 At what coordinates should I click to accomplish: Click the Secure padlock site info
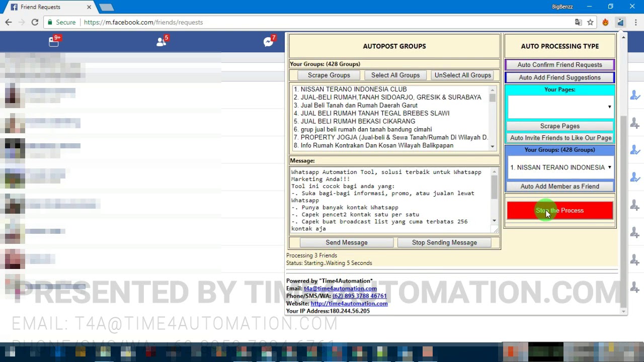[61, 22]
